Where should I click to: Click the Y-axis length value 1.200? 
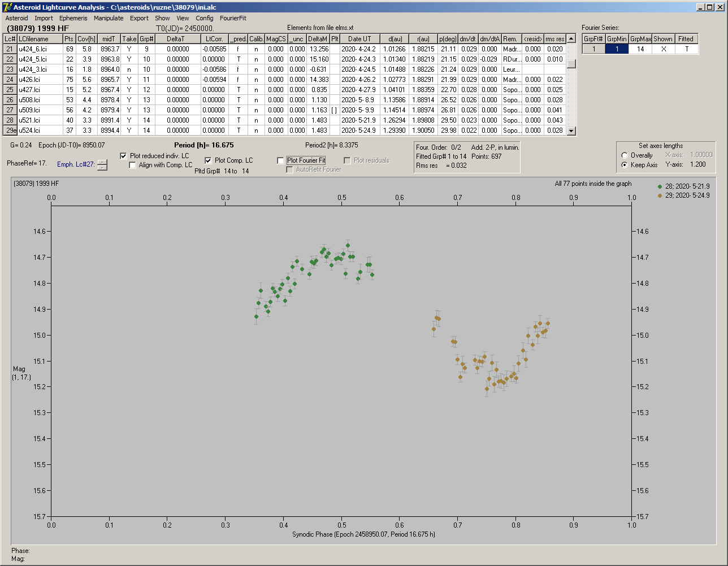click(x=699, y=164)
